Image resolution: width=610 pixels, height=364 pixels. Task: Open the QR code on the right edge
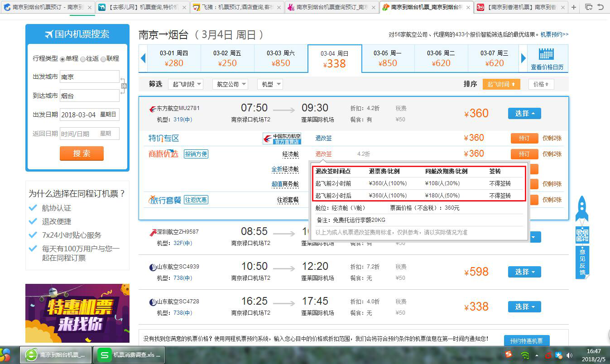[x=582, y=235]
